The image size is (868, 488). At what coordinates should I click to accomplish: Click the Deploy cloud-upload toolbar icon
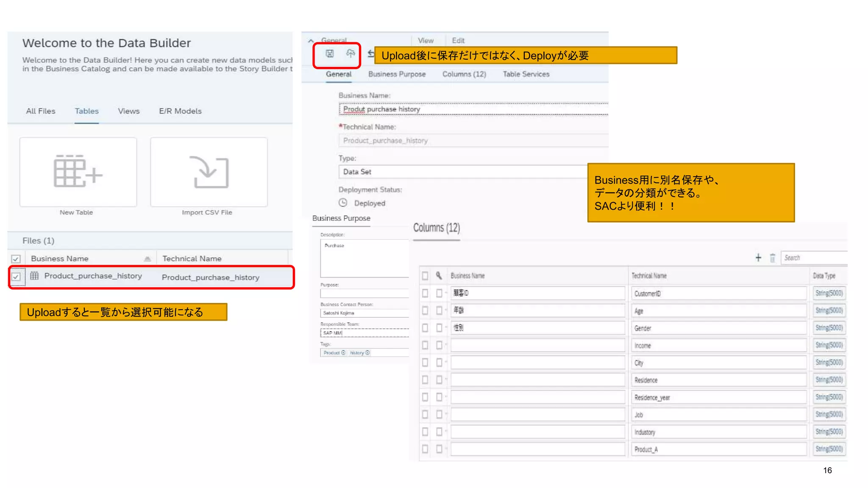click(x=350, y=53)
